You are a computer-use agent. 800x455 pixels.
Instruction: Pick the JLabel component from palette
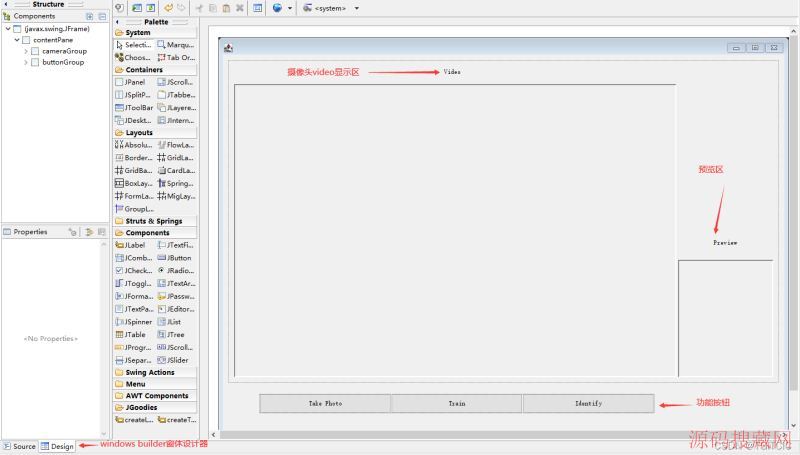pos(132,245)
